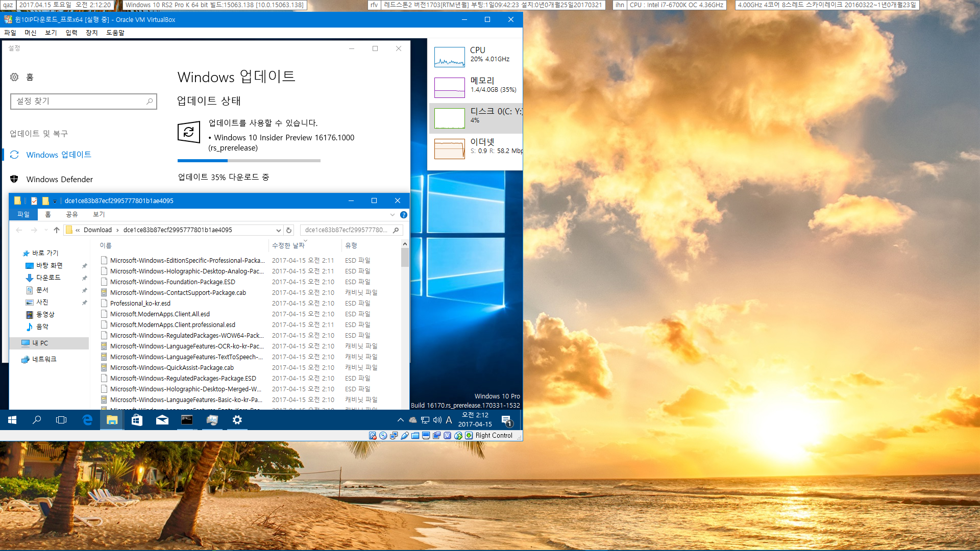Click the VirtualBox display status icon
This screenshot has height=551, width=980.
coord(426,436)
